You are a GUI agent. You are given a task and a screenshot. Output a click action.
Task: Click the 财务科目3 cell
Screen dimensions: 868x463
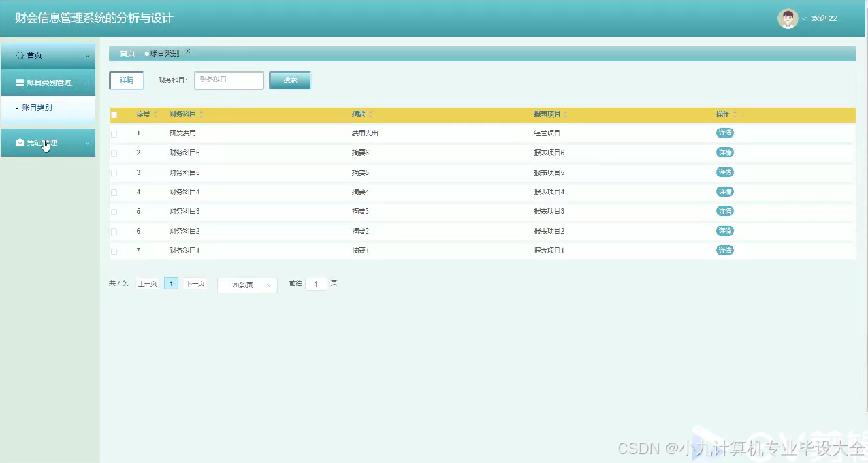pos(185,212)
